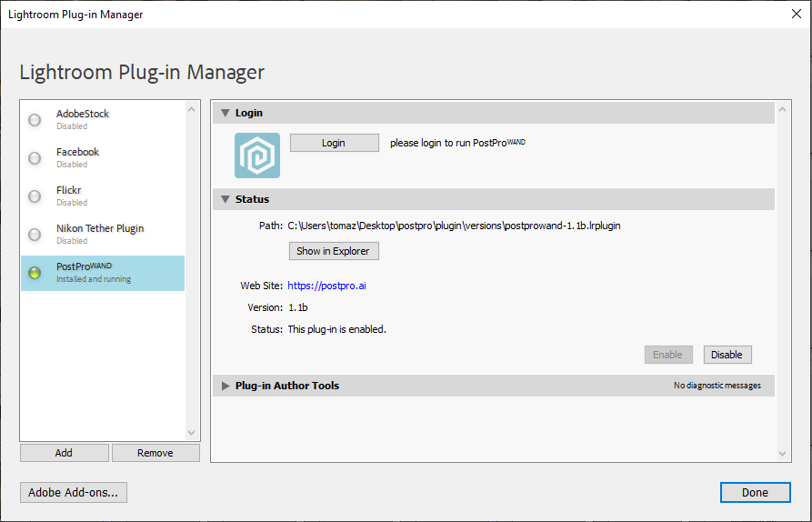Click the PostPro WAND logo icon
The image size is (812, 522).
(x=257, y=156)
